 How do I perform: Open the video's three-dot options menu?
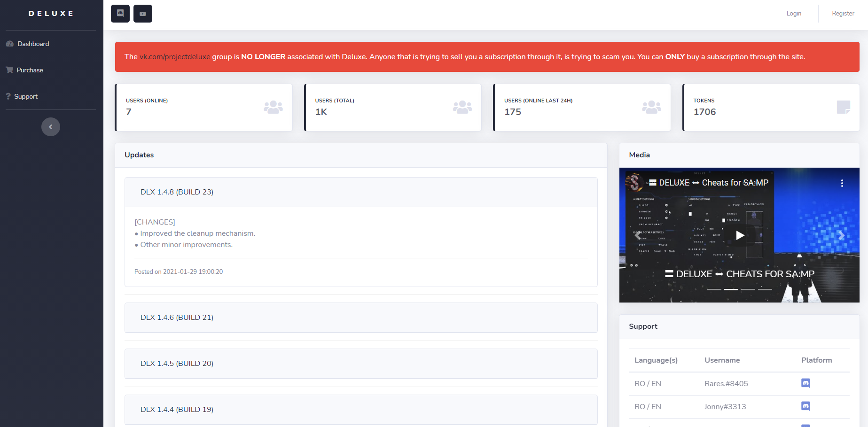pyautogui.click(x=842, y=183)
